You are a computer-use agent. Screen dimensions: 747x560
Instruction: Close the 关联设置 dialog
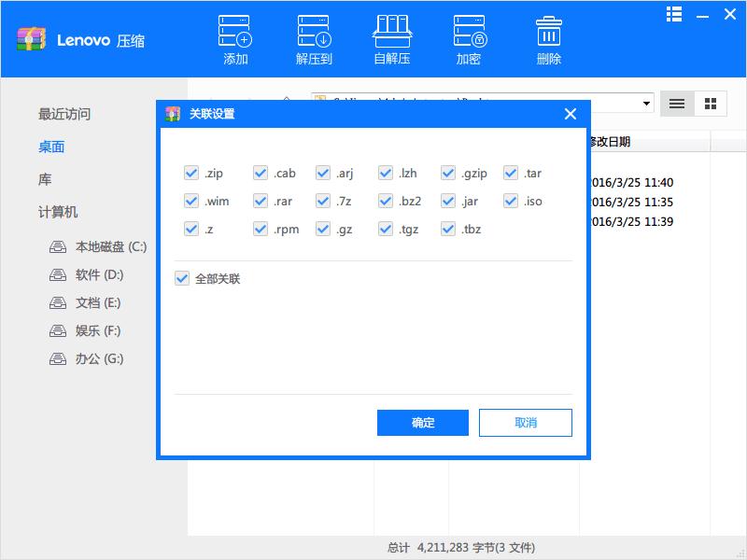point(571,114)
